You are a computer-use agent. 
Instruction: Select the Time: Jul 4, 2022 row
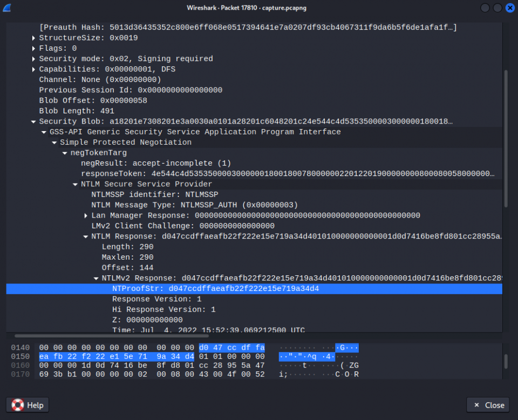pyautogui.click(x=208, y=329)
